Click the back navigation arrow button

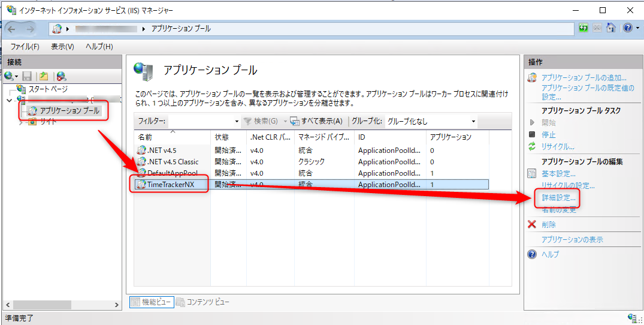(x=12, y=29)
